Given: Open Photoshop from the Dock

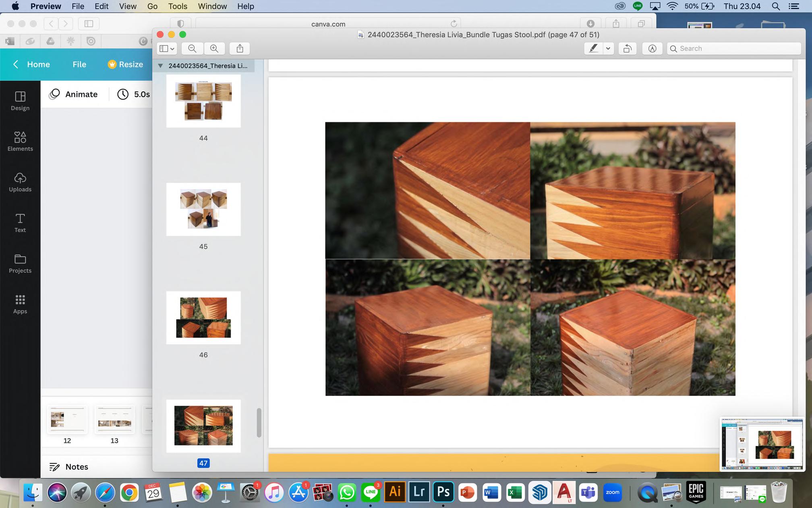Looking at the screenshot, I should point(443,492).
